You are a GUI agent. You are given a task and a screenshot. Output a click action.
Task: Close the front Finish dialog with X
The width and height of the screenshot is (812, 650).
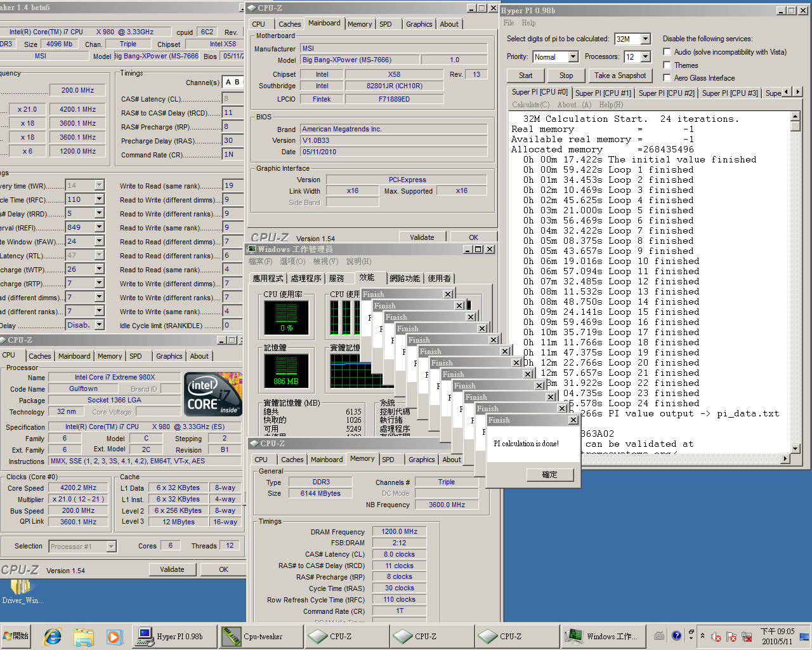573,420
